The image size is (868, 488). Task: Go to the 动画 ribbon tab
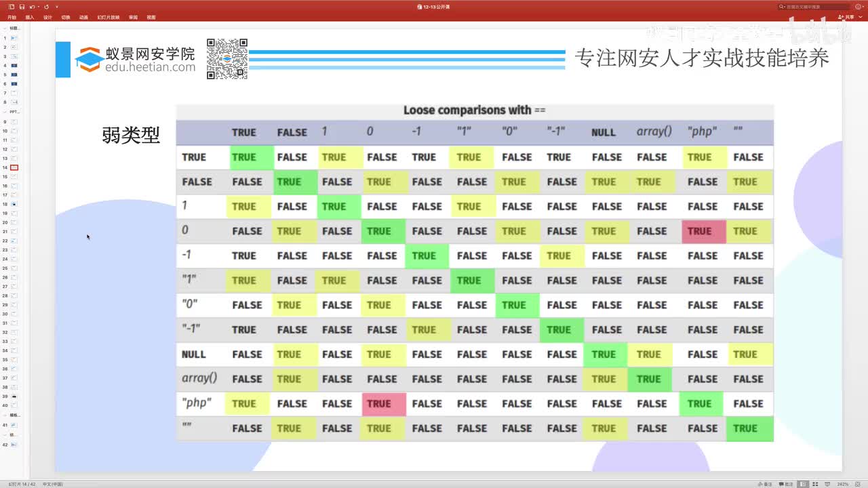coord(83,17)
